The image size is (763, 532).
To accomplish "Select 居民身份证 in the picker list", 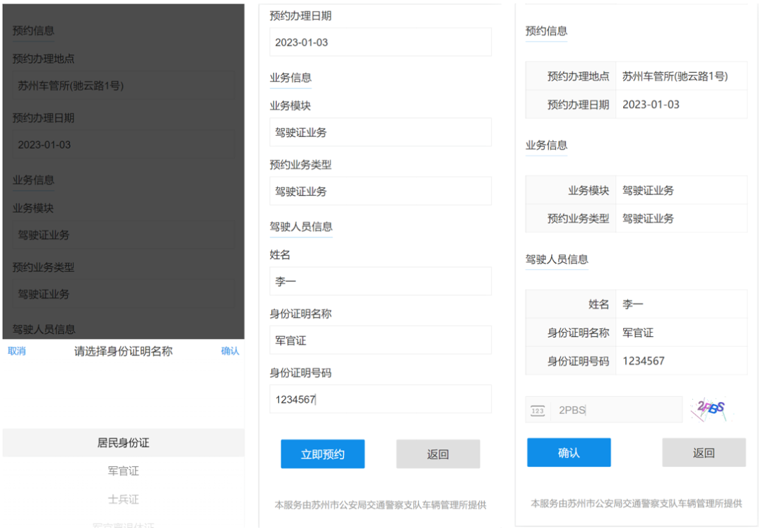I will (124, 443).
